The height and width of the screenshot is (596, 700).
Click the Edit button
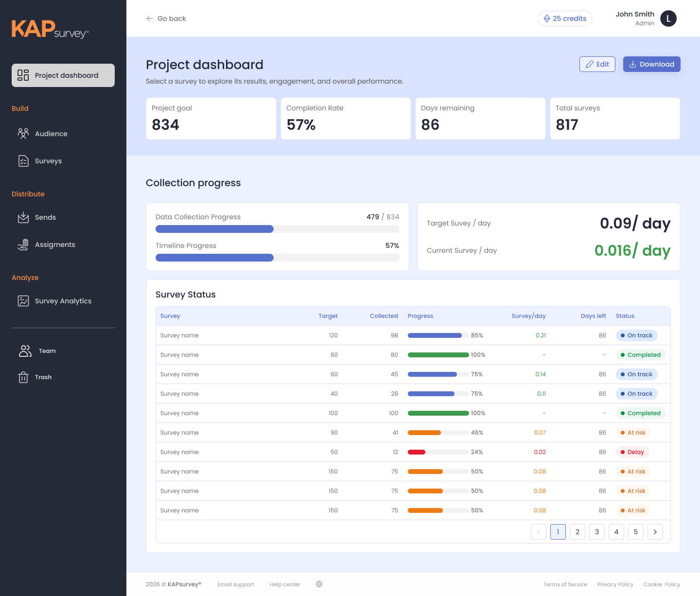(x=597, y=64)
